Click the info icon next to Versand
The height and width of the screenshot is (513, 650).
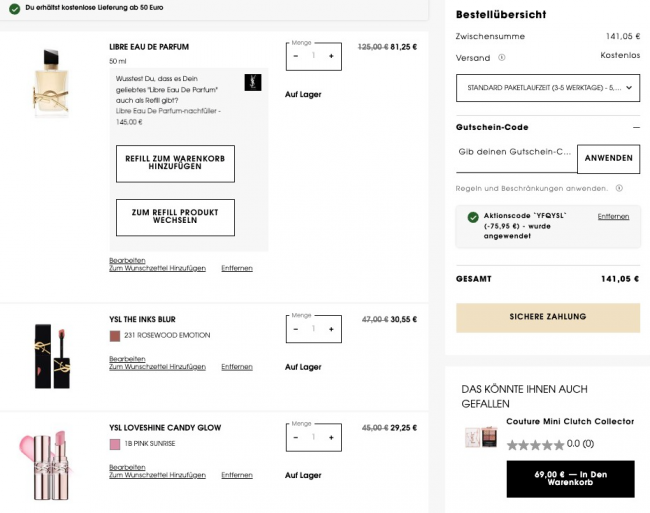[502, 57]
